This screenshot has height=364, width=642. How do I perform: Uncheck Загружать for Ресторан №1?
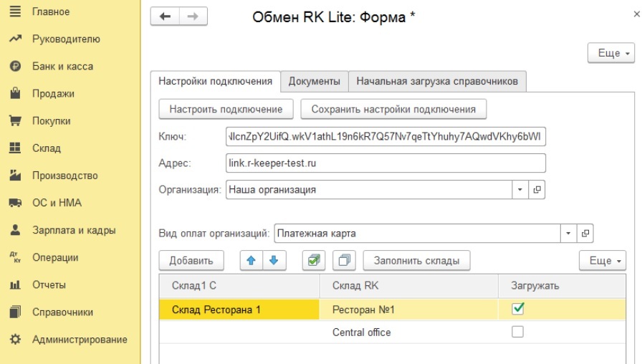(x=518, y=308)
